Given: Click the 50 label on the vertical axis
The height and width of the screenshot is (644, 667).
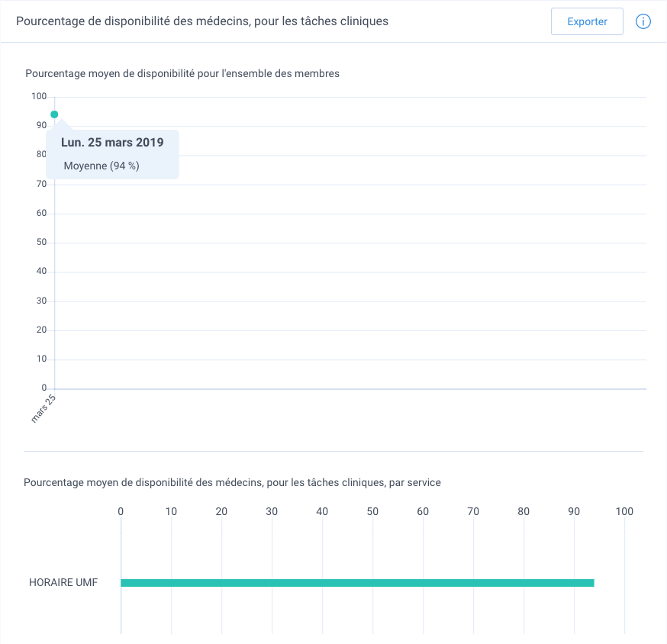Looking at the screenshot, I should tap(41, 242).
